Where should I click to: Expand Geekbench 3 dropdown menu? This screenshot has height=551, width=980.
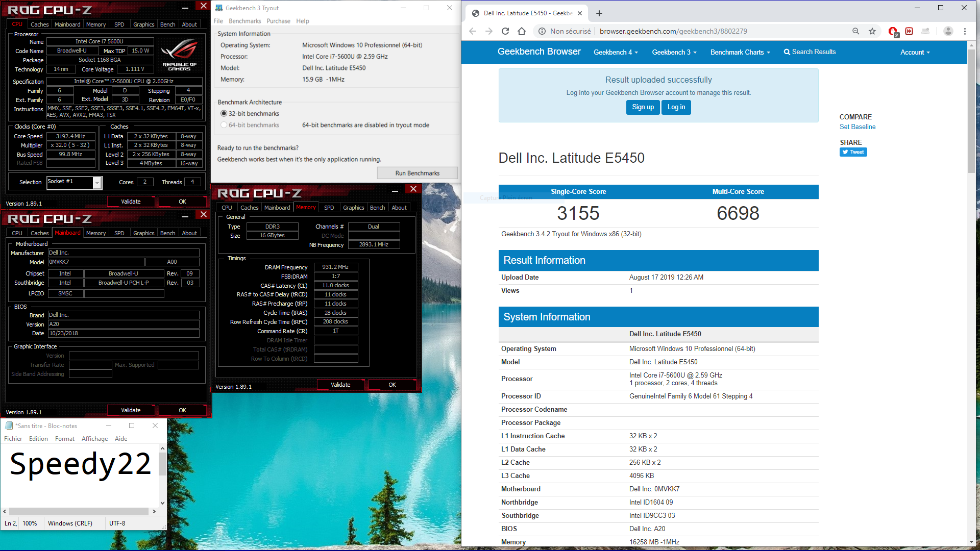coord(674,52)
